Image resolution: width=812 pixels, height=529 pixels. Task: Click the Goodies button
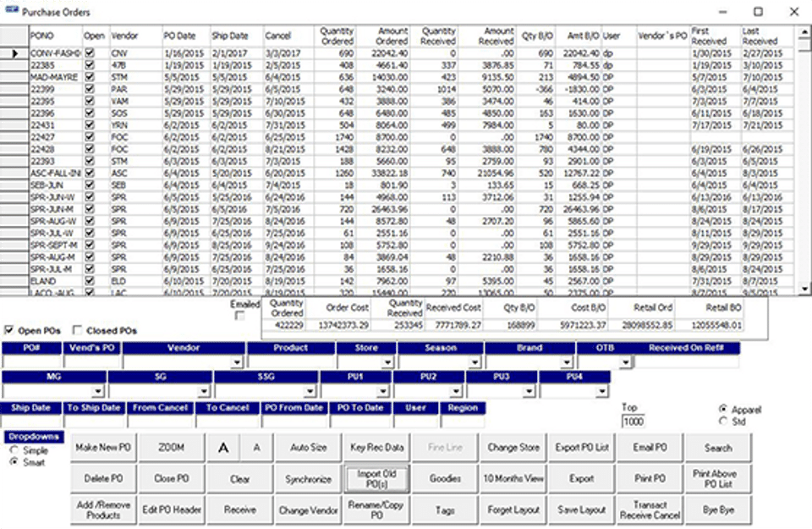click(445, 479)
